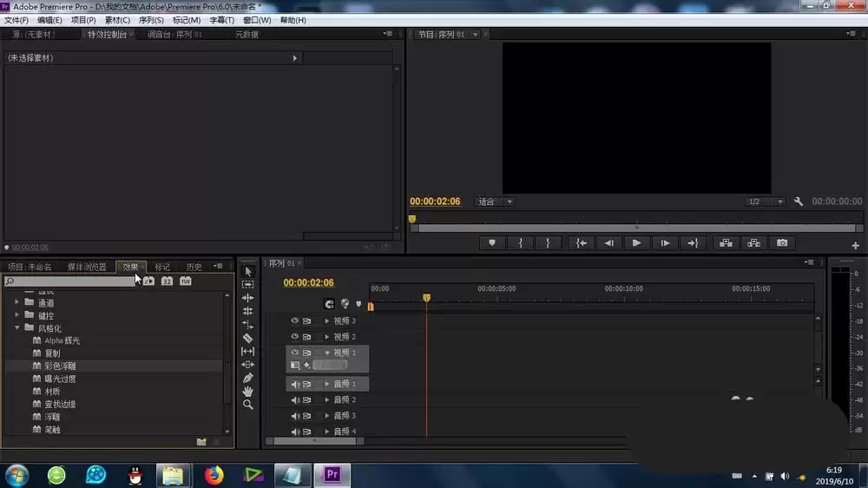Expand the 通道 effects folder
Viewport: 868px width, 488px height.
[x=16, y=302]
